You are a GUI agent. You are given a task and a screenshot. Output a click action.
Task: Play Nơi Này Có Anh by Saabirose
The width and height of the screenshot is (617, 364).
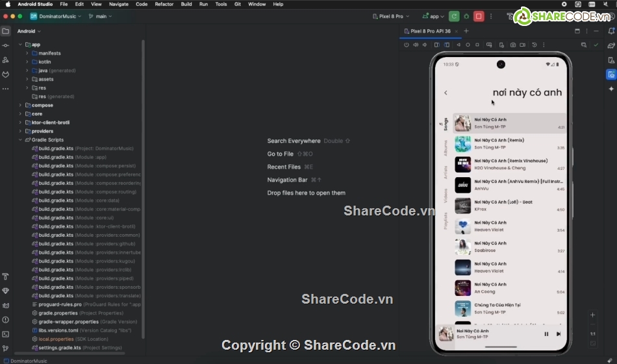point(510,247)
